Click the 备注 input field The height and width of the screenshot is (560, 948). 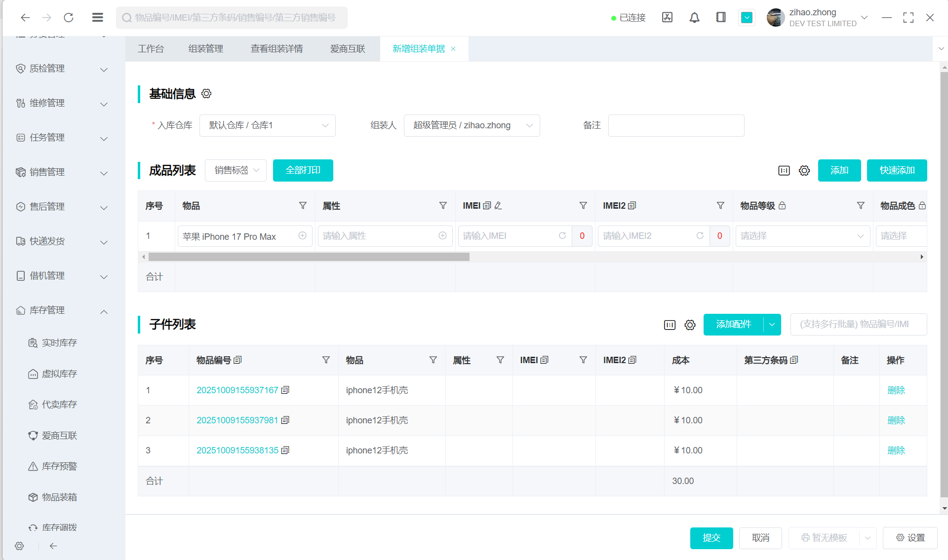click(x=676, y=125)
